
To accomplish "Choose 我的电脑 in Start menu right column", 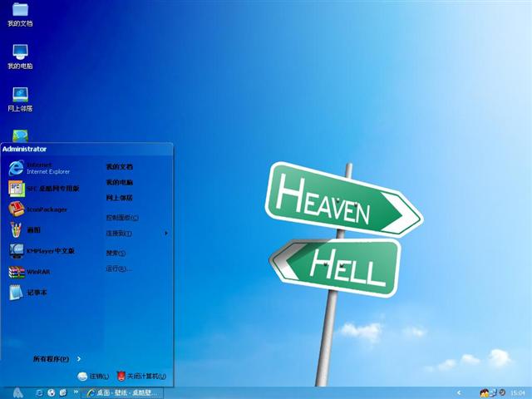I will click(120, 182).
